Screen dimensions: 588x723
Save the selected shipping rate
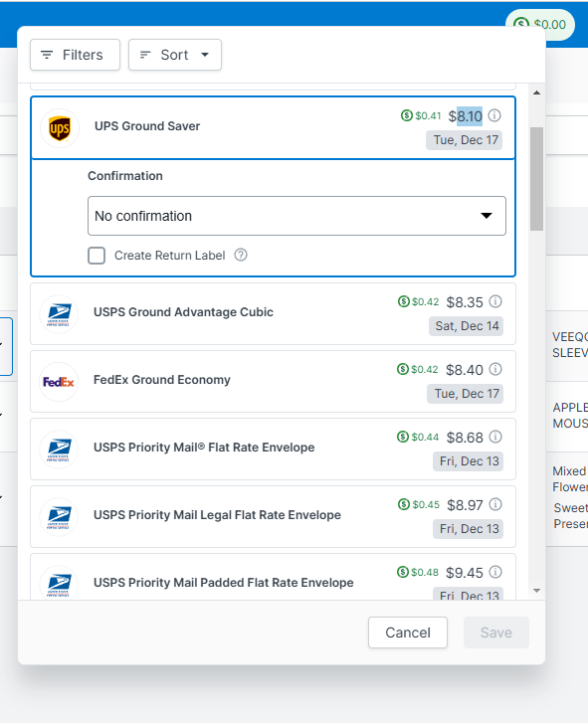point(496,633)
